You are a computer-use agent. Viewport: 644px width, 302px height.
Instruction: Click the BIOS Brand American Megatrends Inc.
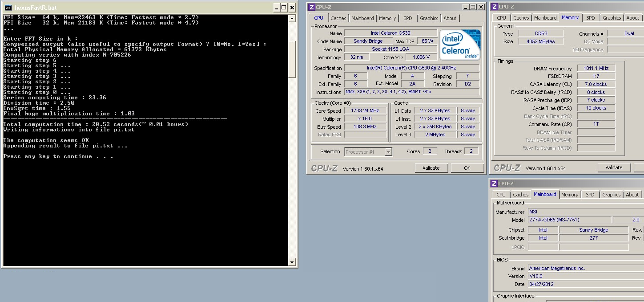point(585,268)
